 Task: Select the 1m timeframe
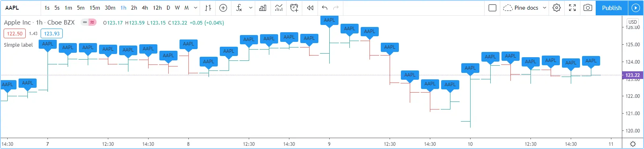coord(68,8)
